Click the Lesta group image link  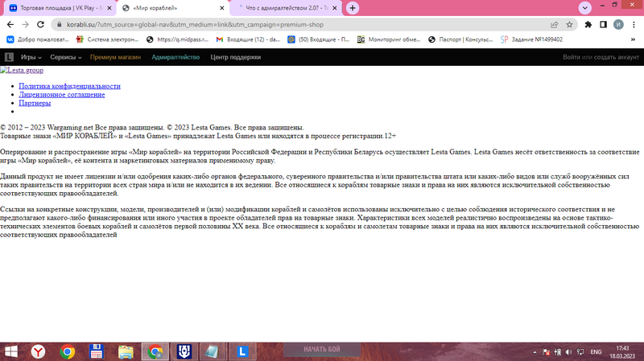click(x=22, y=70)
